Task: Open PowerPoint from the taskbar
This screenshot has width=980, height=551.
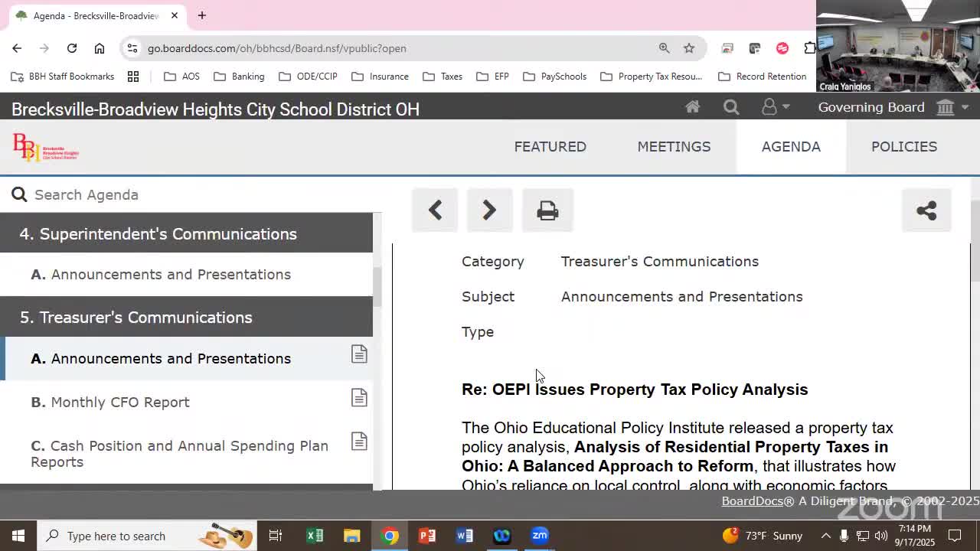Action: point(427,536)
